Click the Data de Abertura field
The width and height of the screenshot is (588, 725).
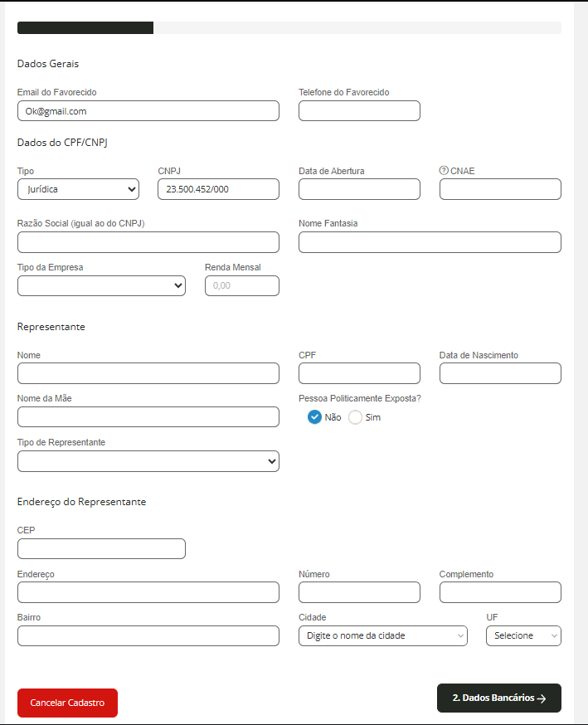click(x=359, y=189)
